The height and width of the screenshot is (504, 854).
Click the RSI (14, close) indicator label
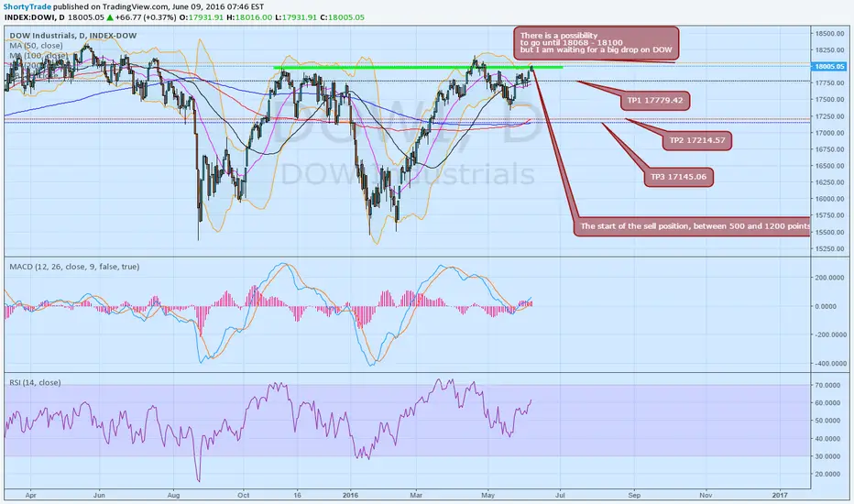pos(35,382)
